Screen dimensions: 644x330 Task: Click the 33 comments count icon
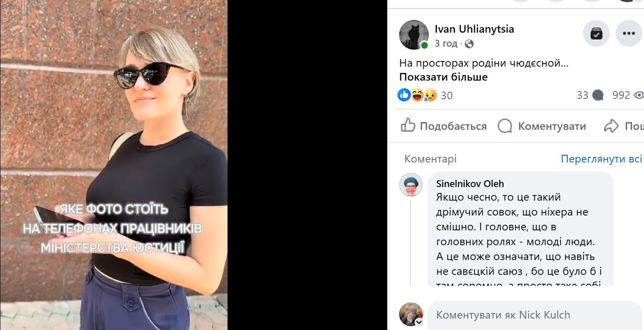coord(598,95)
